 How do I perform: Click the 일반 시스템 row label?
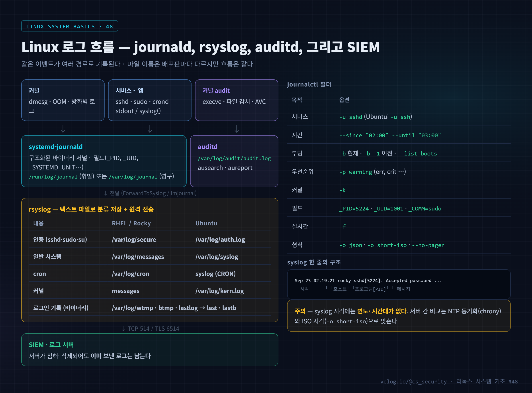coord(47,257)
